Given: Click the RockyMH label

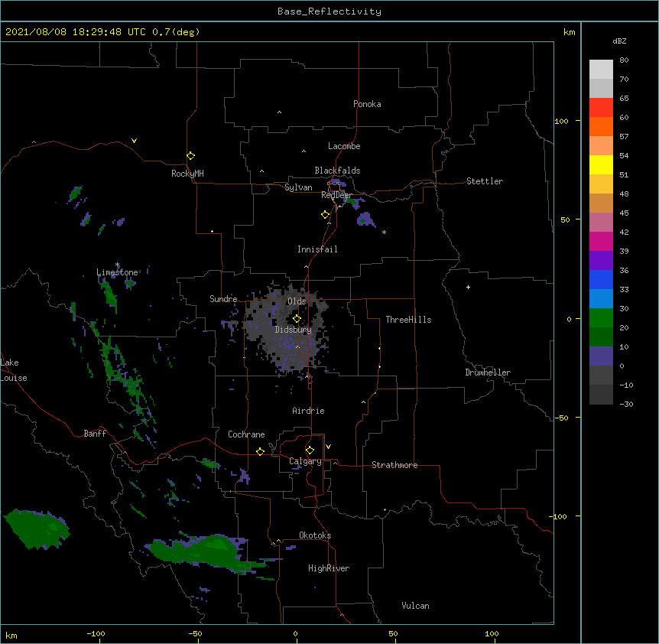Looking at the screenshot, I should [x=187, y=174].
